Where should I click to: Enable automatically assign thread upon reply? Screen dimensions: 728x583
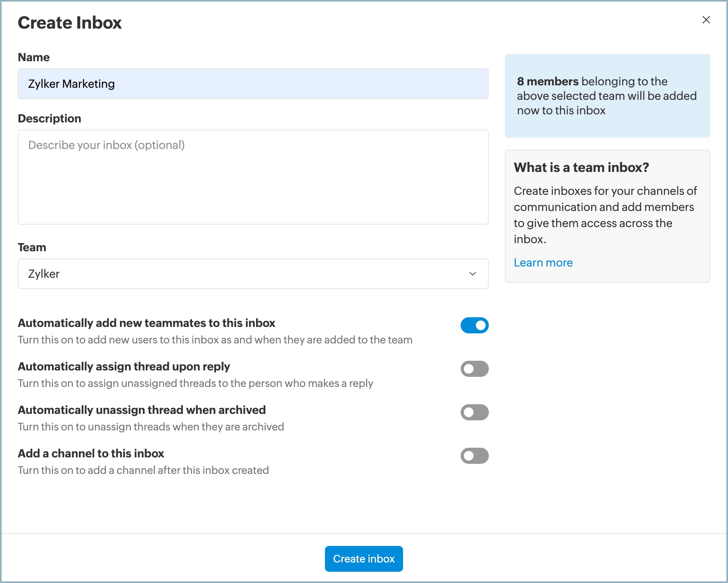pos(474,369)
